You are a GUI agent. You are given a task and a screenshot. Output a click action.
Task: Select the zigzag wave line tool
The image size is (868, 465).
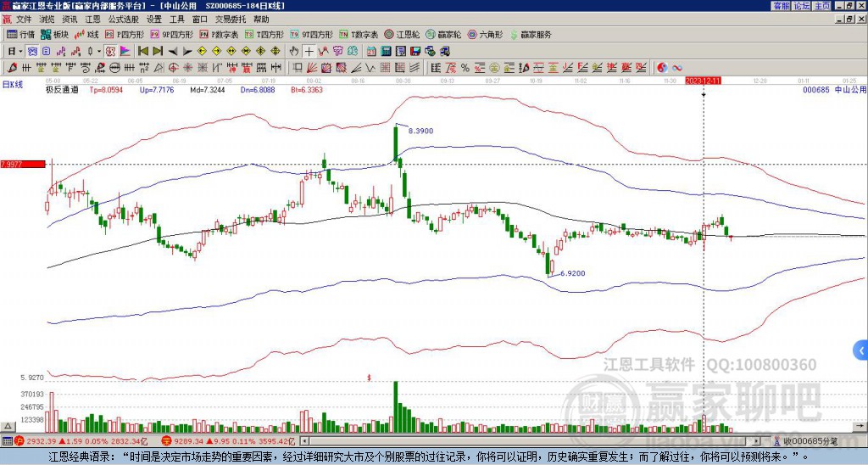pos(371,68)
